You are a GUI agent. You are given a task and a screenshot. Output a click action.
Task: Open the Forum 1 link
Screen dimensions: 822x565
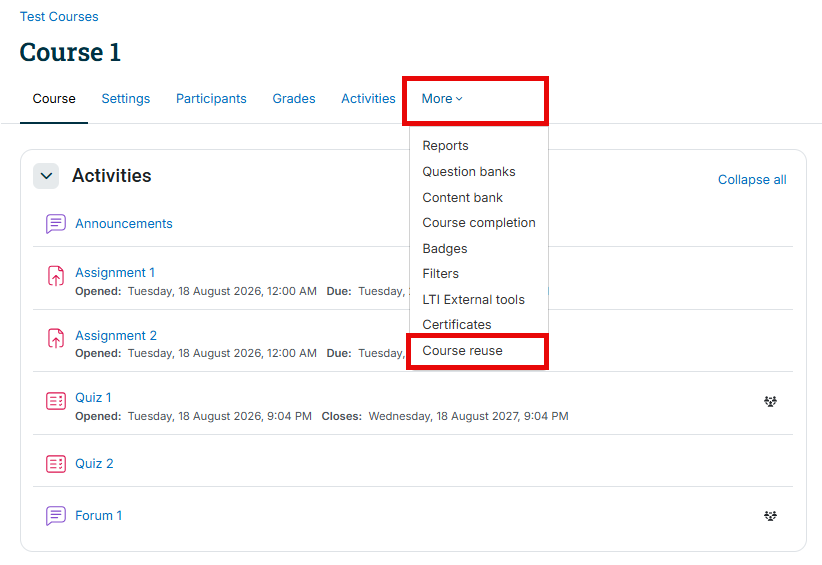[x=99, y=516]
